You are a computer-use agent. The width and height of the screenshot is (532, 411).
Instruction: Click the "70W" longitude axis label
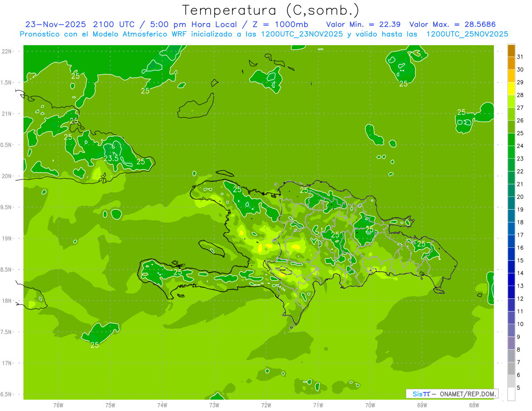tap(370, 405)
